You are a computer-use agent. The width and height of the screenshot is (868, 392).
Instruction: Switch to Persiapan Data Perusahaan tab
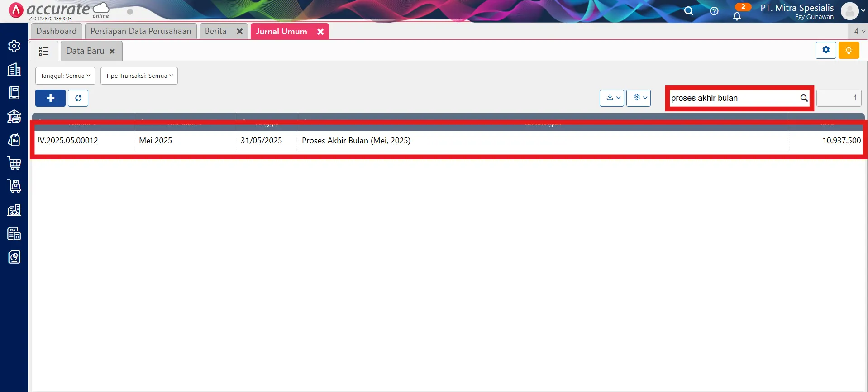pos(141,31)
